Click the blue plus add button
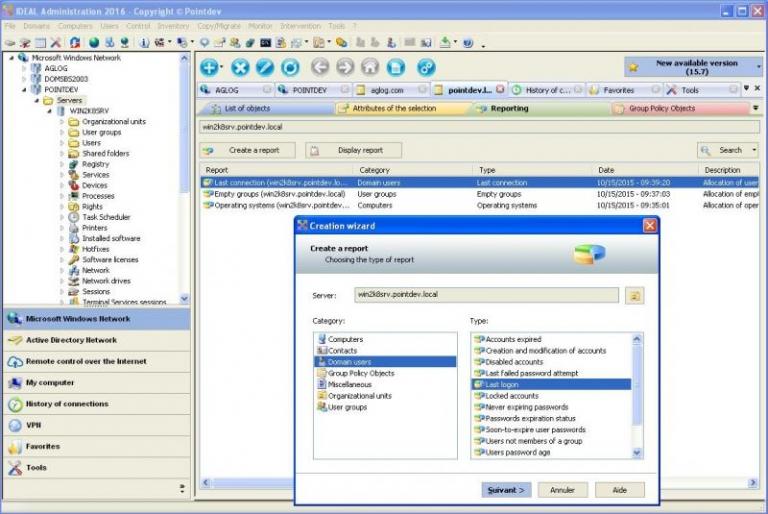Screen dimensions: 768x514 point(209,67)
